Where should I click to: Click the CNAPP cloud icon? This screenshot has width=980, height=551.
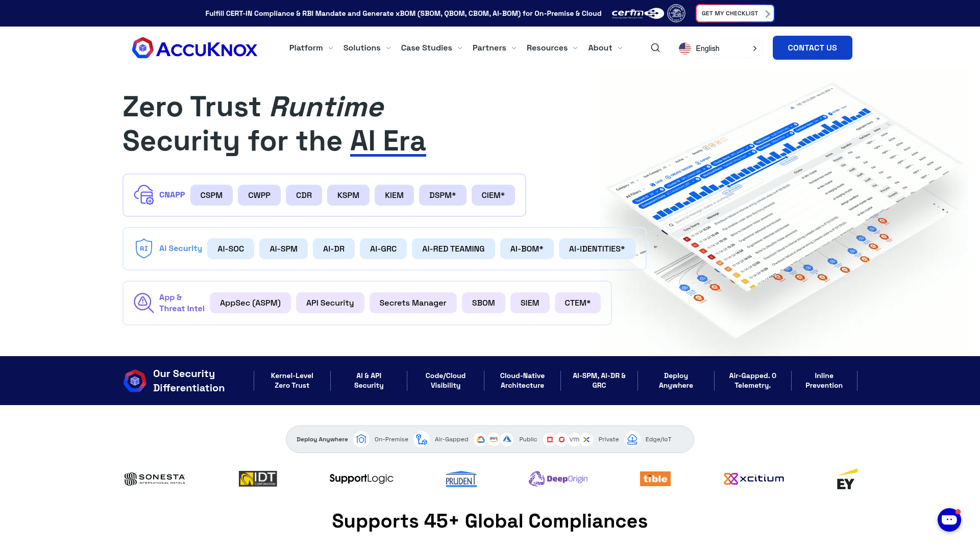pyautogui.click(x=144, y=195)
